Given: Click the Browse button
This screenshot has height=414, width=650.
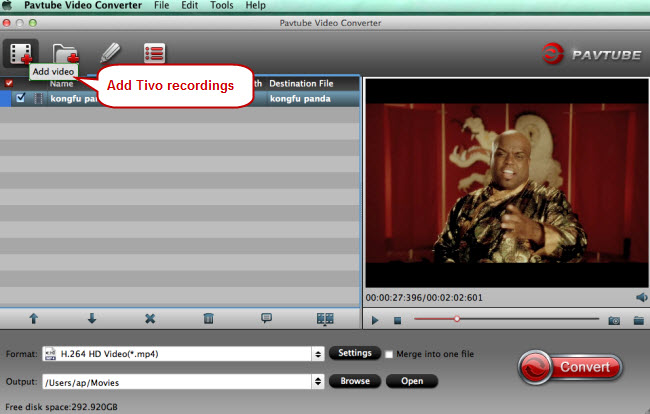Looking at the screenshot, I should coord(355,381).
